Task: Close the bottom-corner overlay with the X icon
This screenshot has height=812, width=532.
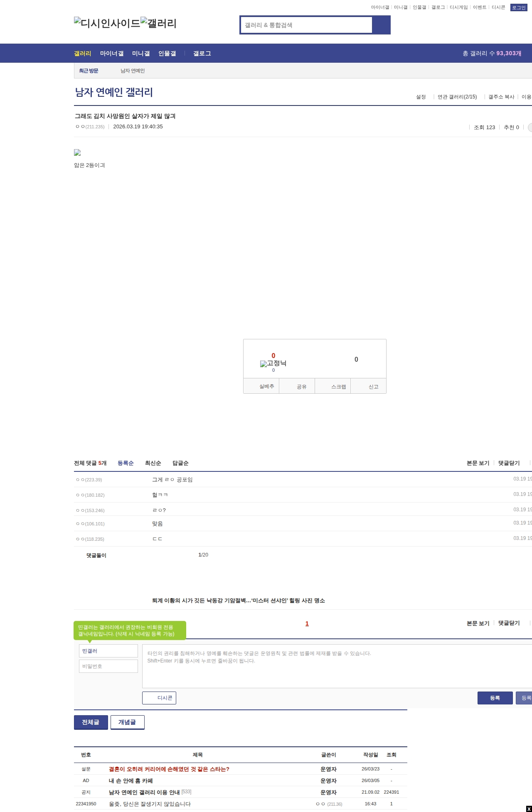Action: [x=529, y=809]
